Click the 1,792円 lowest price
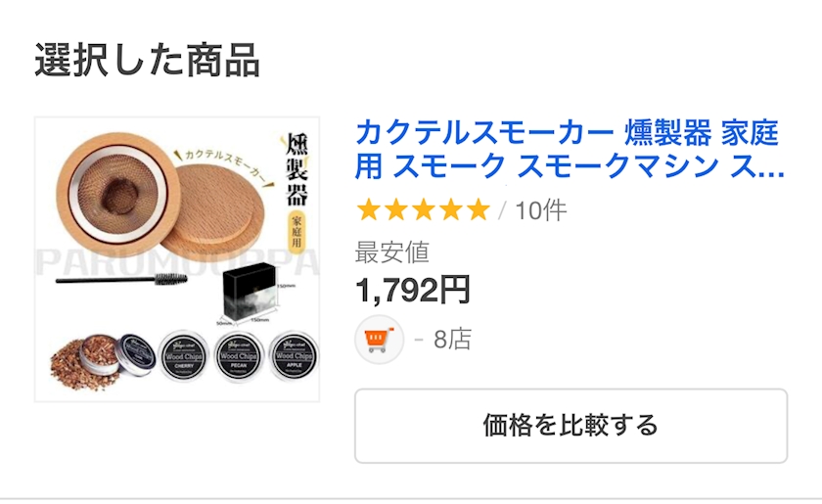 [413, 290]
